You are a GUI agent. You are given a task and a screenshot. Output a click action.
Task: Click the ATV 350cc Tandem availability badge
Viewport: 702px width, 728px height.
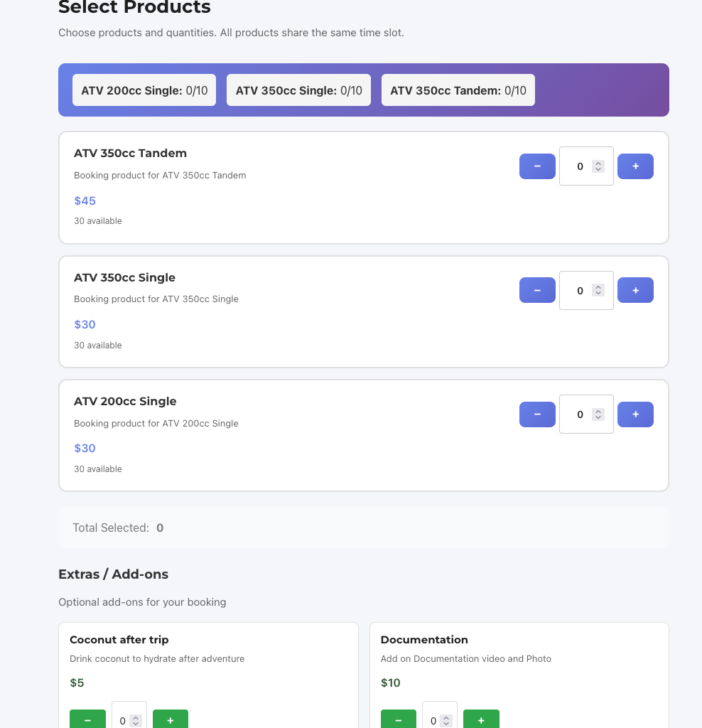458,90
